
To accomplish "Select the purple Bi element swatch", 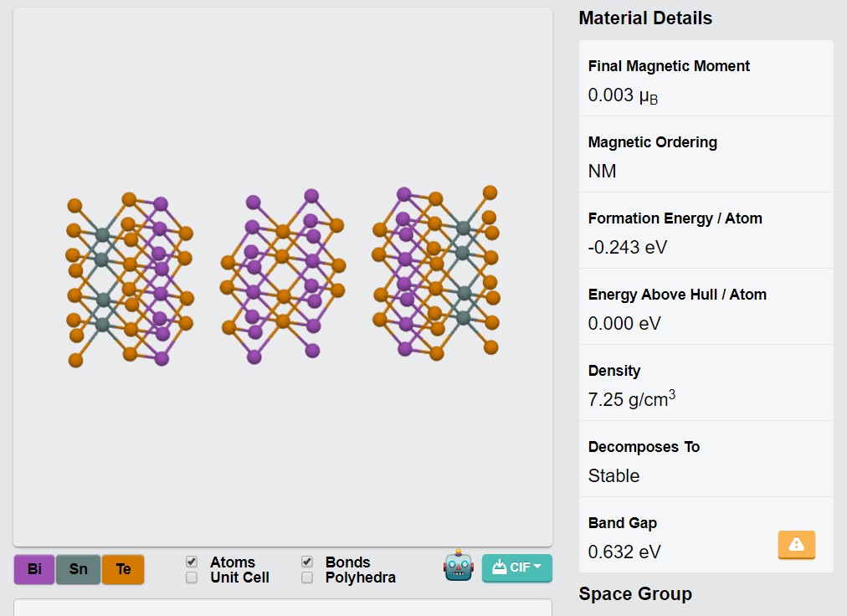I will pyautogui.click(x=34, y=569).
